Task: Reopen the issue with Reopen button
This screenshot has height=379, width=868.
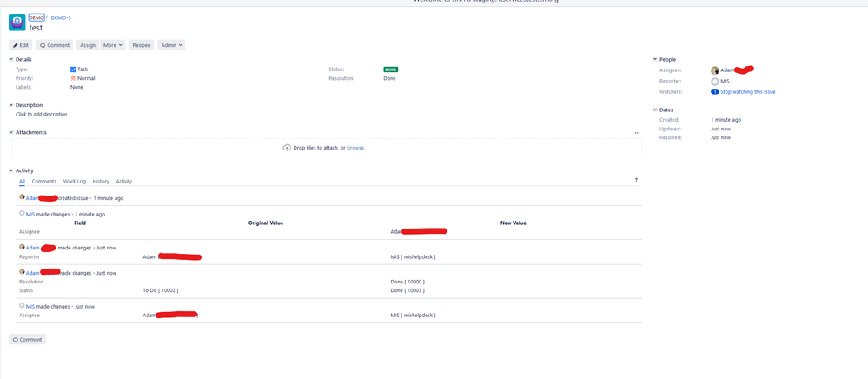Action: point(141,45)
